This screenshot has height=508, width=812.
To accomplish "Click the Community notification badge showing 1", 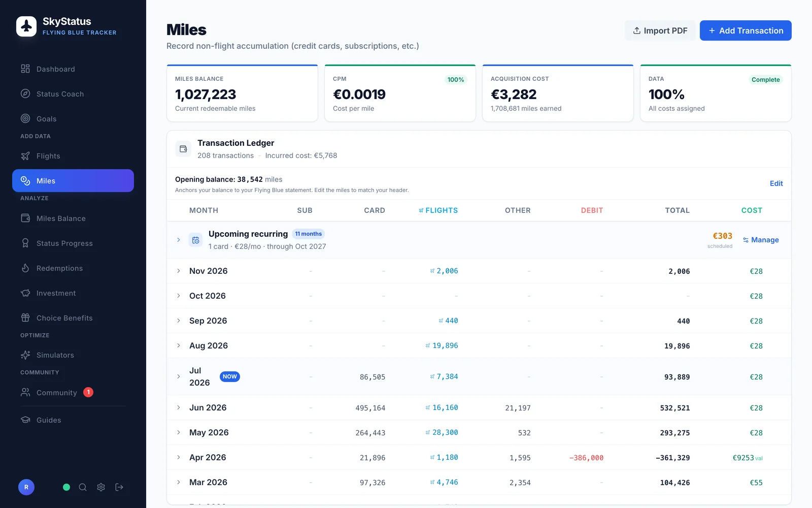I will coord(88,392).
